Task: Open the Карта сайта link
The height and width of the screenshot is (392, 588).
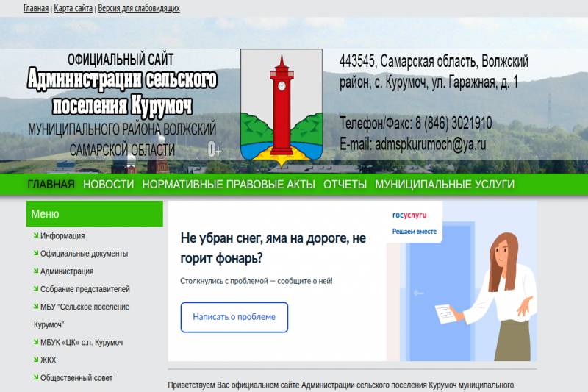Action: [x=73, y=8]
